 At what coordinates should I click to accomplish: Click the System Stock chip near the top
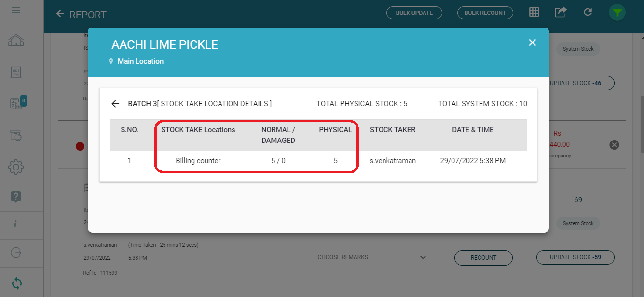[578, 49]
